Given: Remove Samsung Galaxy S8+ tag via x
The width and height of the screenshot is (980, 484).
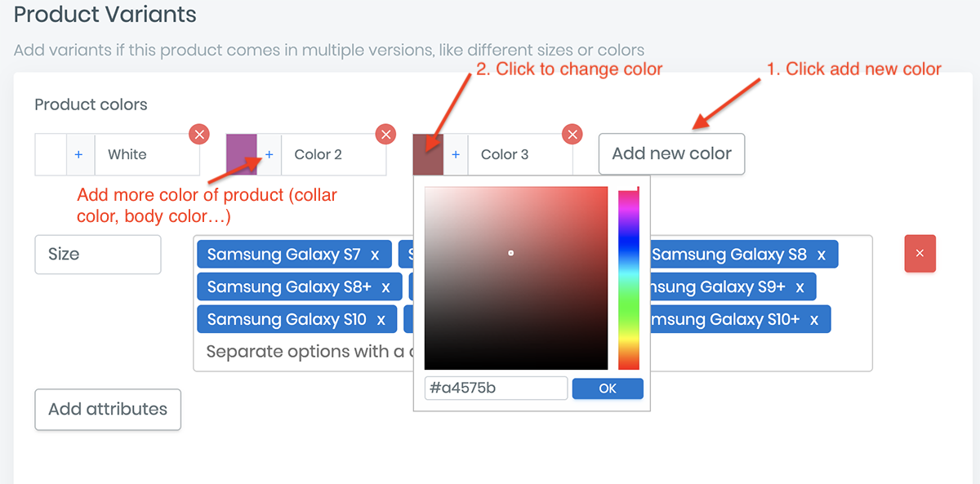Looking at the screenshot, I should click(386, 287).
